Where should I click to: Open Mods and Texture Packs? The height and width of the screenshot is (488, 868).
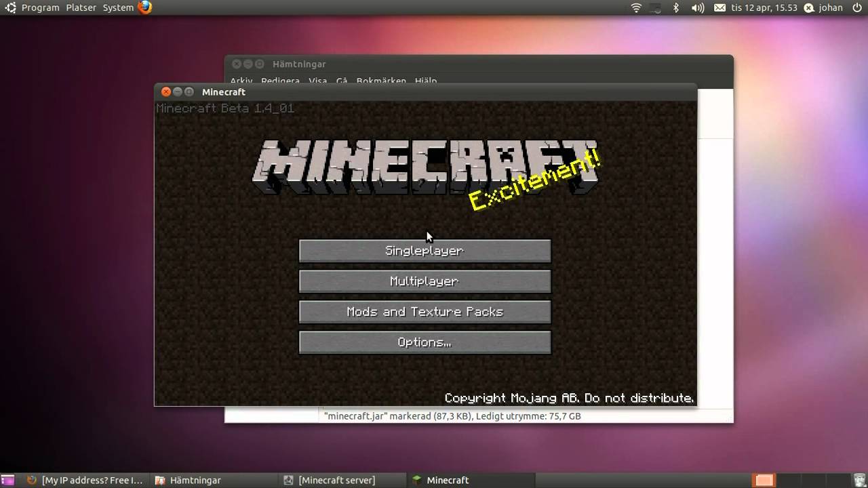pos(425,312)
